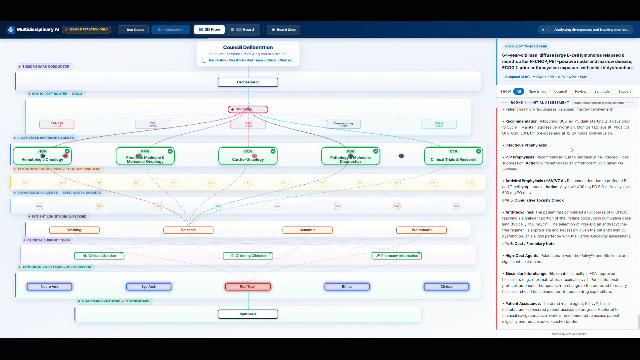The width and height of the screenshot is (640, 360).
Task: Click the green check on the Clinical Trials node
Action: coord(478,151)
